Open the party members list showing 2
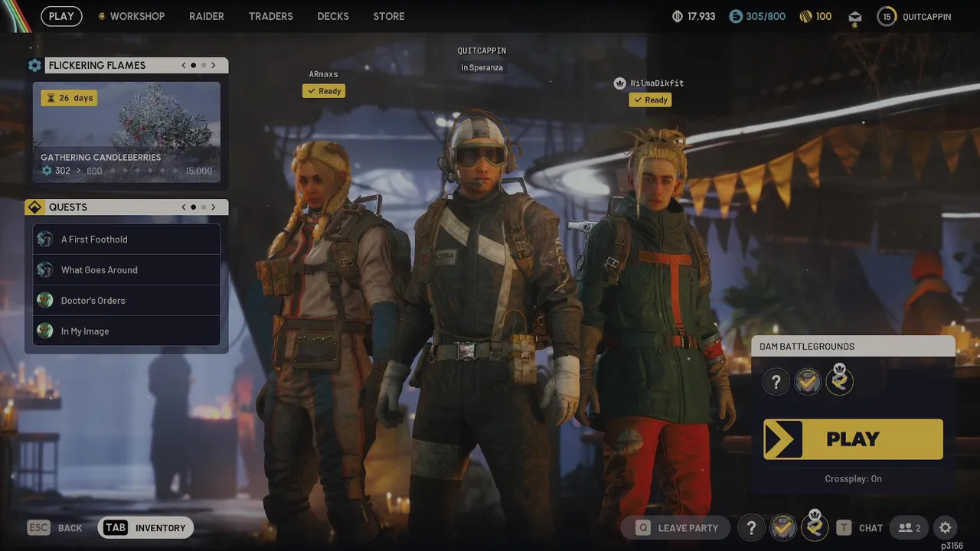 910,528
